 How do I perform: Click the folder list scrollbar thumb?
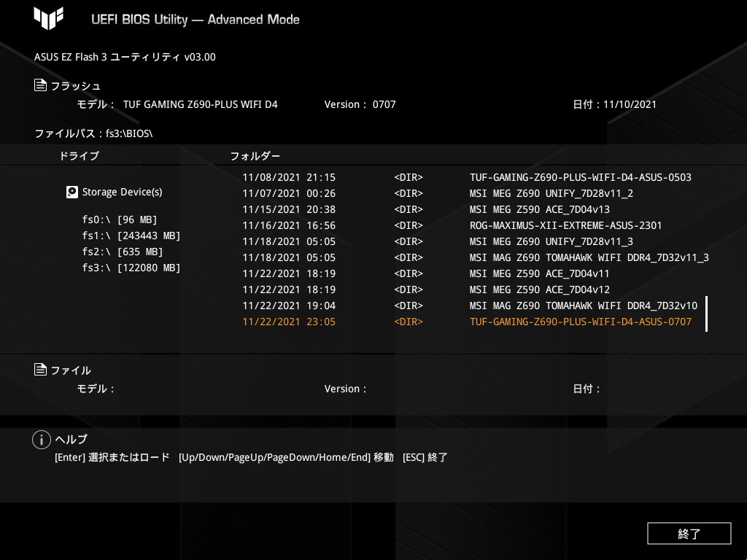pyautogui.click(x=706, y=314)
